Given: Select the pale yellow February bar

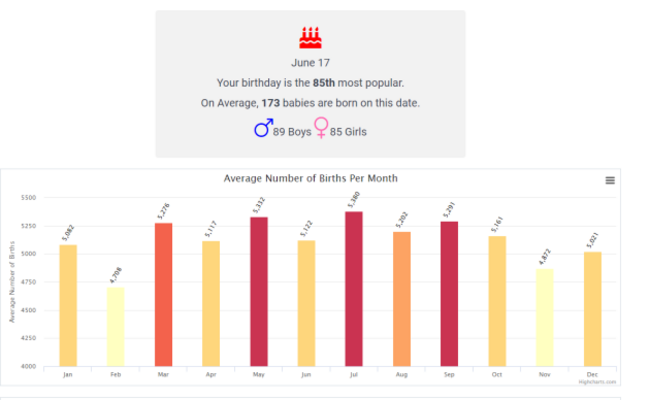Looking at the screenshot, I should [115, 326].
